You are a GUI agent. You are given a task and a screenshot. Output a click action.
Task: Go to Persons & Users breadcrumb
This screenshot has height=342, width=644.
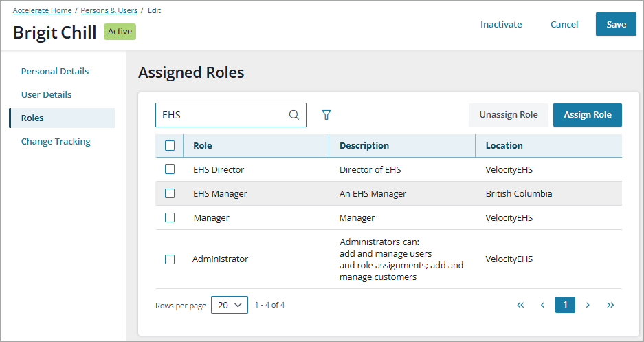109,10
